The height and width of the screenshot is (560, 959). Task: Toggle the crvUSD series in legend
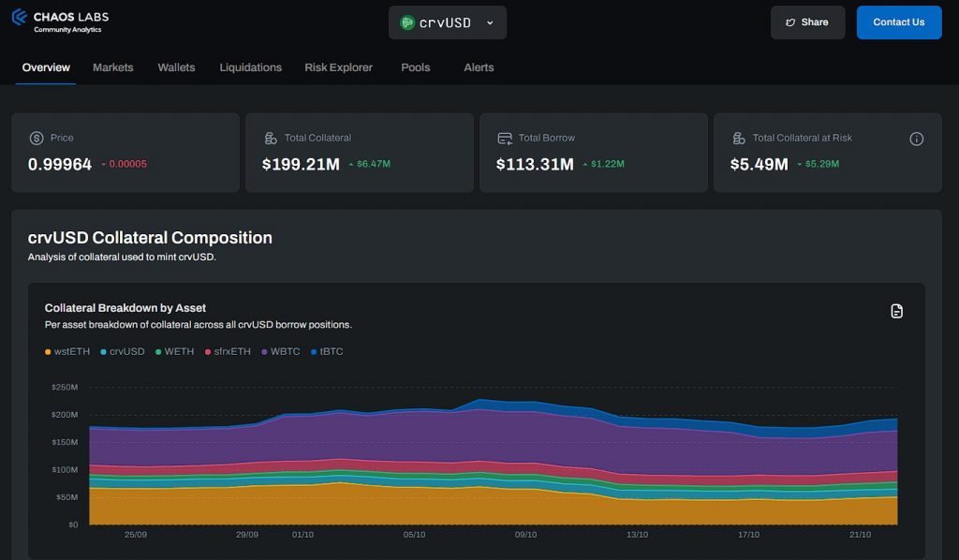123,351
